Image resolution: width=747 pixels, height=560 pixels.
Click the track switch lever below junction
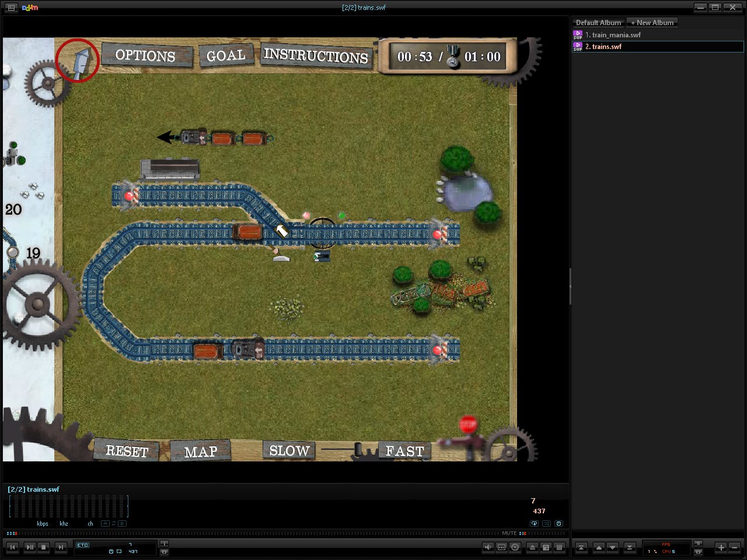pyautogui.click(x=281, y=256)
